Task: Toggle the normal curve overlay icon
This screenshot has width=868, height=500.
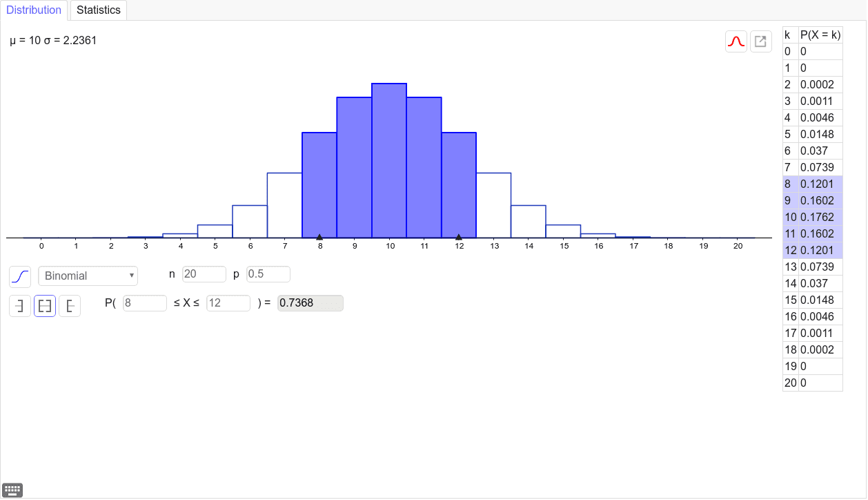Action: [x=736, y=41]
